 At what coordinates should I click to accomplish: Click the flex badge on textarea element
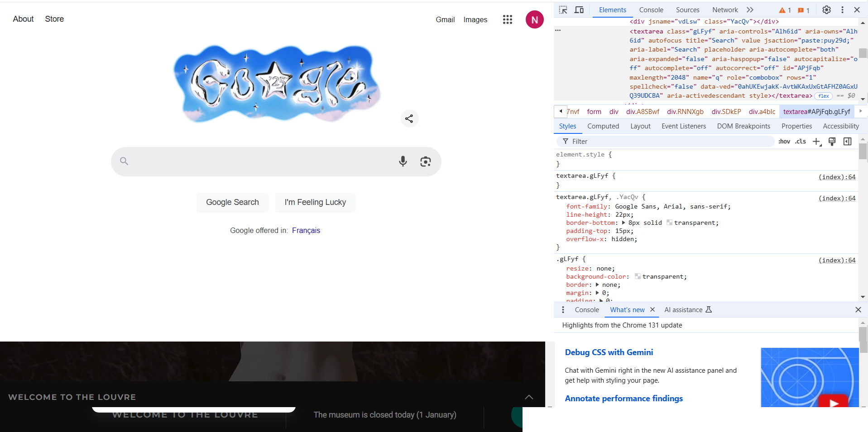click(823, 96)
